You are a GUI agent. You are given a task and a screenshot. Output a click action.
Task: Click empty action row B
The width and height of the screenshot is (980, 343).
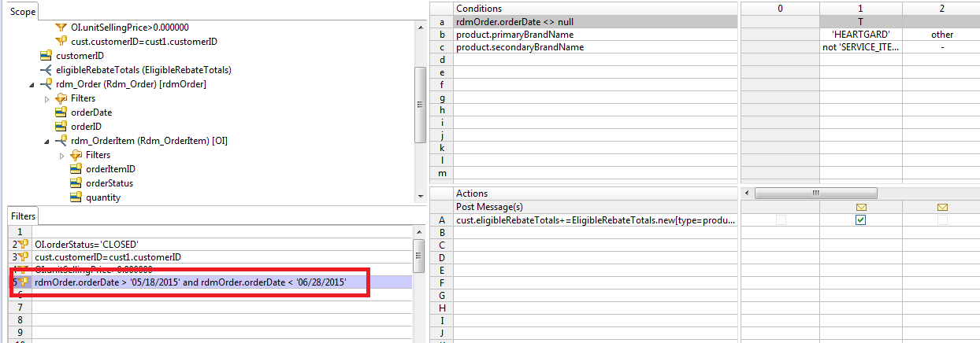click(x=596, y=233)
